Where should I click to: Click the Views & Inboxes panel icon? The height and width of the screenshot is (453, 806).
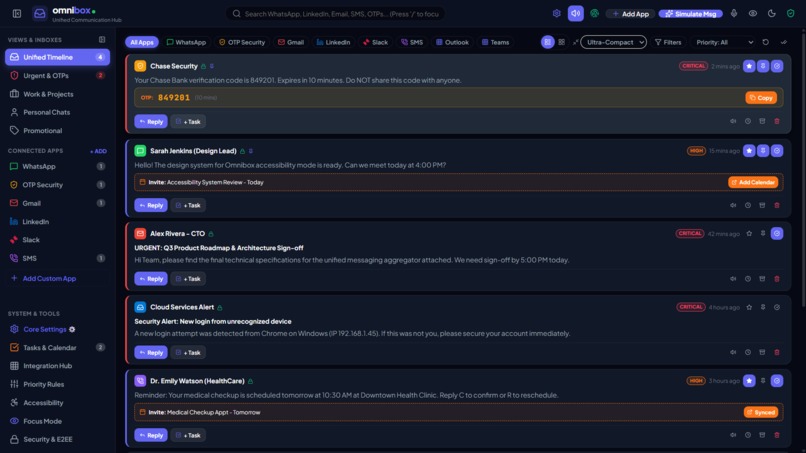(x=102, y=40)
